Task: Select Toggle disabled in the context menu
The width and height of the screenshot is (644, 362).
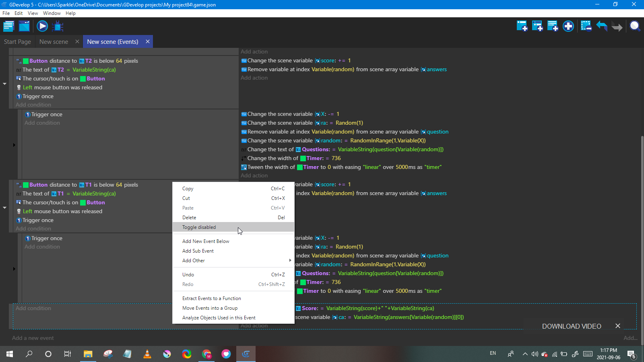Action: click(x=233, y=227)
